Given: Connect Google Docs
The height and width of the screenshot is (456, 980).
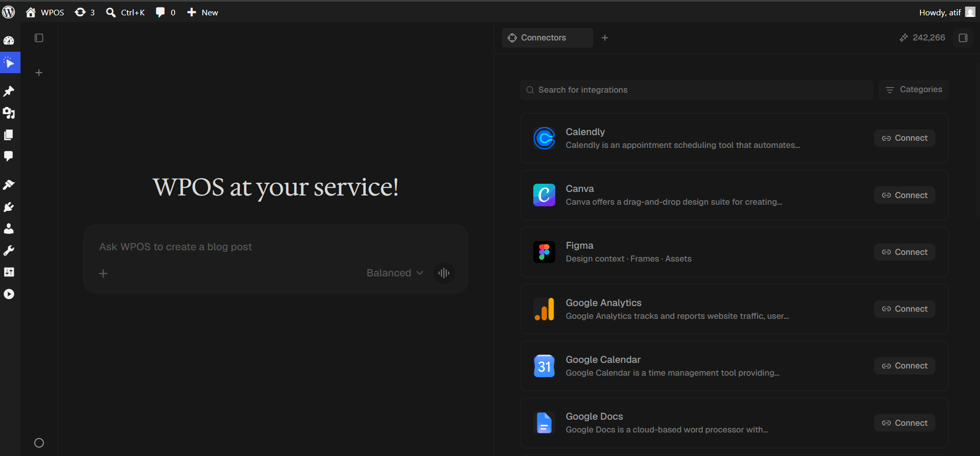Looking at the screenshot, I should 905,423.
